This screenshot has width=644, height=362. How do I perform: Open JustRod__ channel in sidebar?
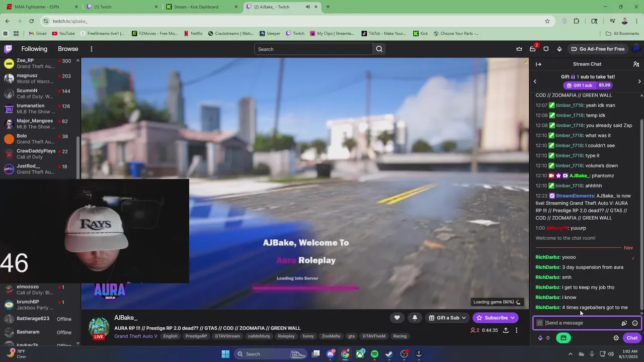[39, 169]
